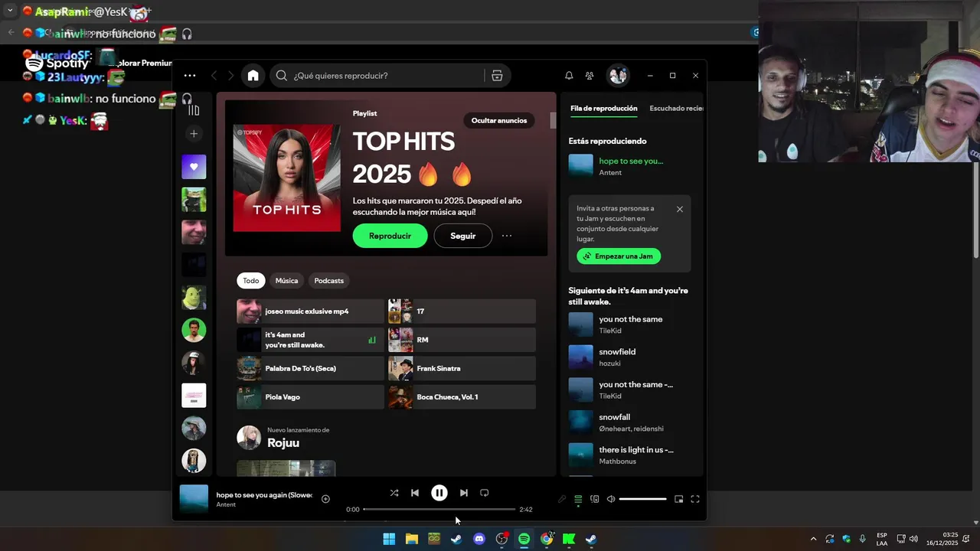Go to the previous track

pos(415,493)
